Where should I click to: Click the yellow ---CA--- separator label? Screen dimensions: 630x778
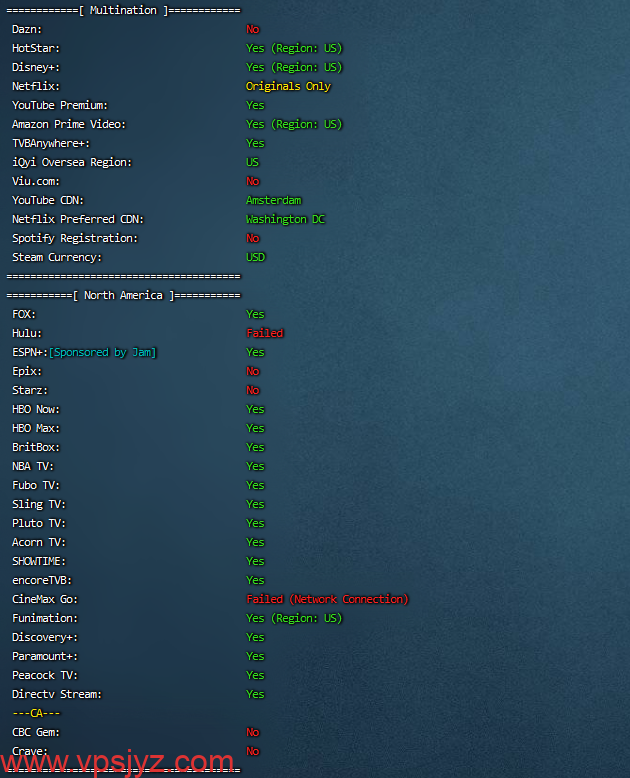(36, 713)
